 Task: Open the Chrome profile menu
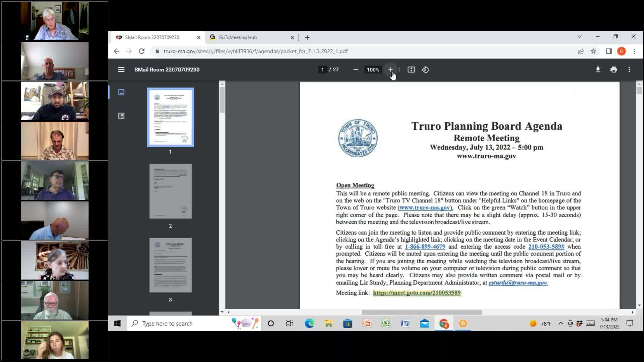coord(622,51)
